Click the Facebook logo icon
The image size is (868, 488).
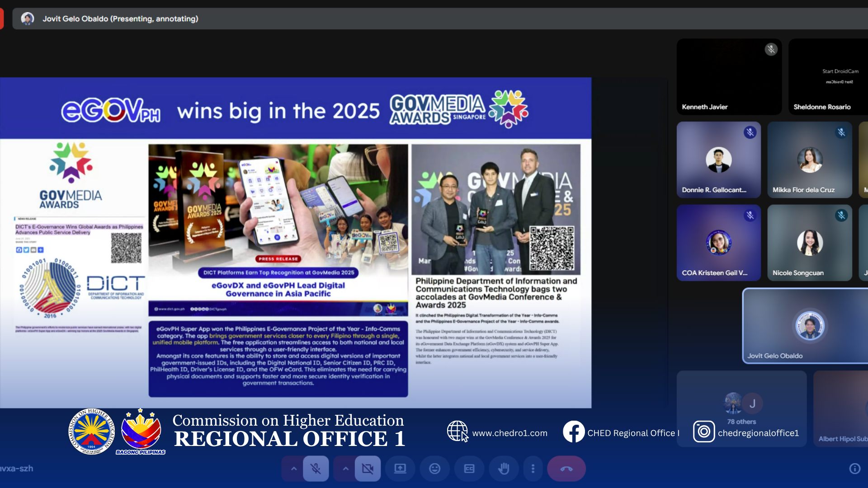574,432
